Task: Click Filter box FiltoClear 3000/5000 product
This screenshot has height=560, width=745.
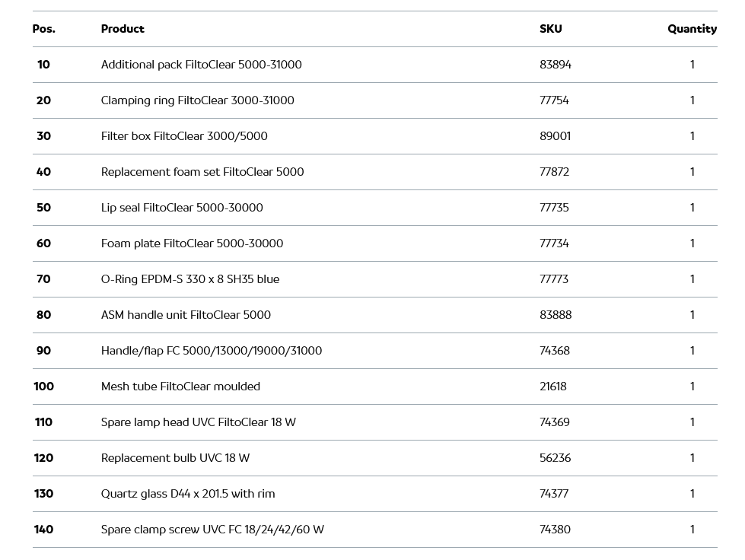Action: tap(184, 136)
